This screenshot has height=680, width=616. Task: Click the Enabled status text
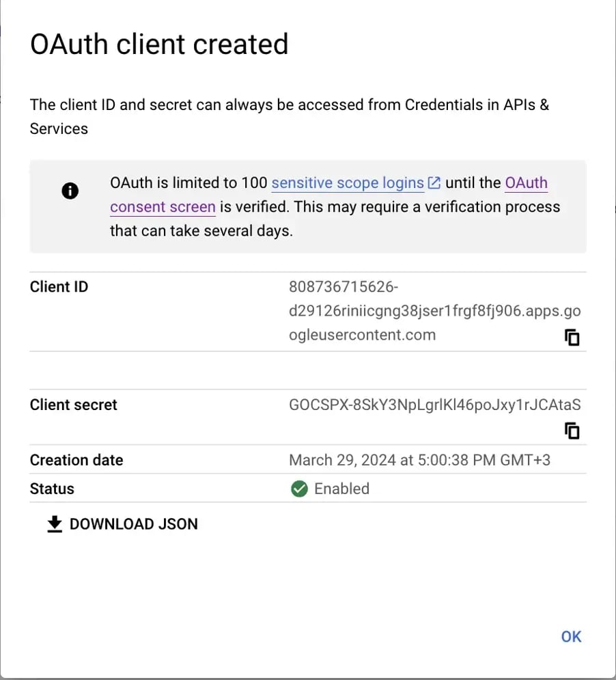point(341,489)
